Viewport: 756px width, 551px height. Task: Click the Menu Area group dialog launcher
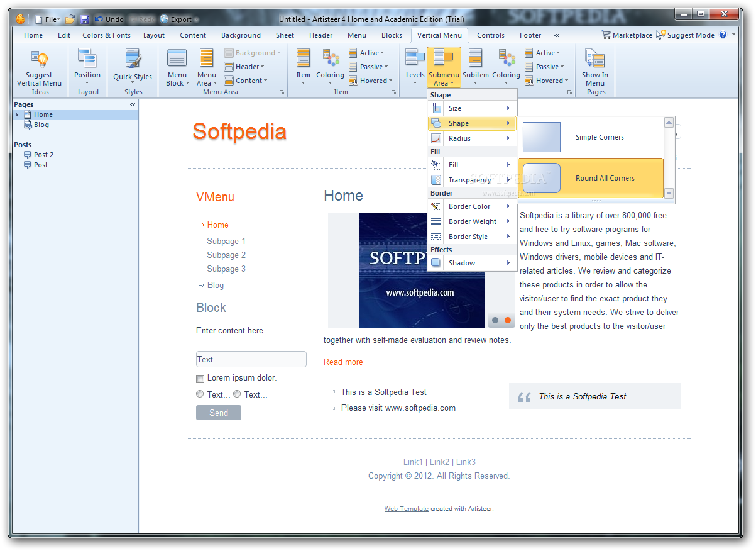[282, 92]
